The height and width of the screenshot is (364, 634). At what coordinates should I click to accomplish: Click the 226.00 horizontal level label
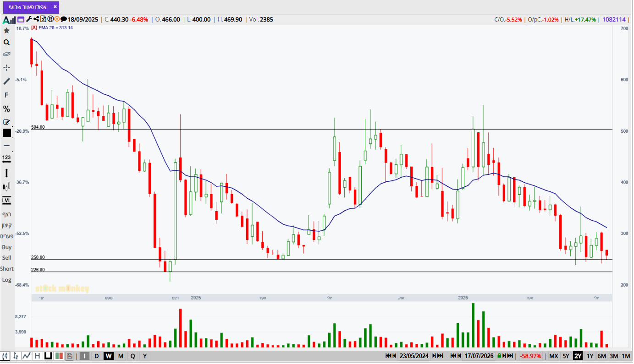(38, 270)
